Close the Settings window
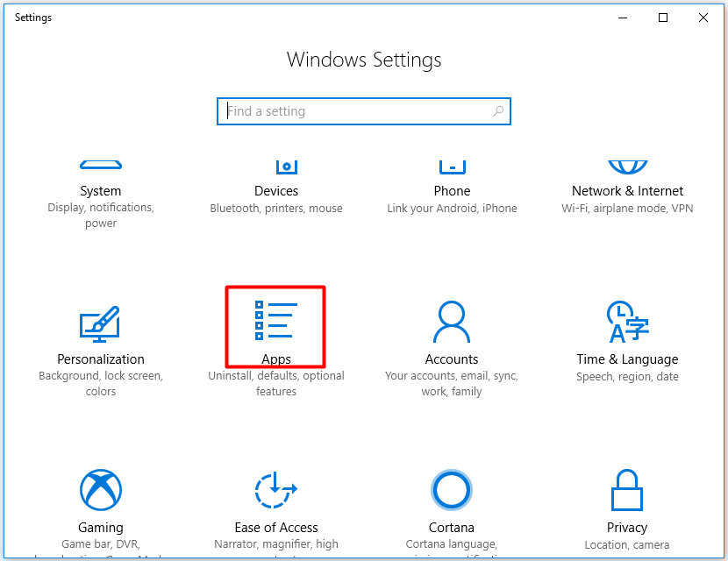The height and width of the screenshot is (561, 728). click(703, 18)
